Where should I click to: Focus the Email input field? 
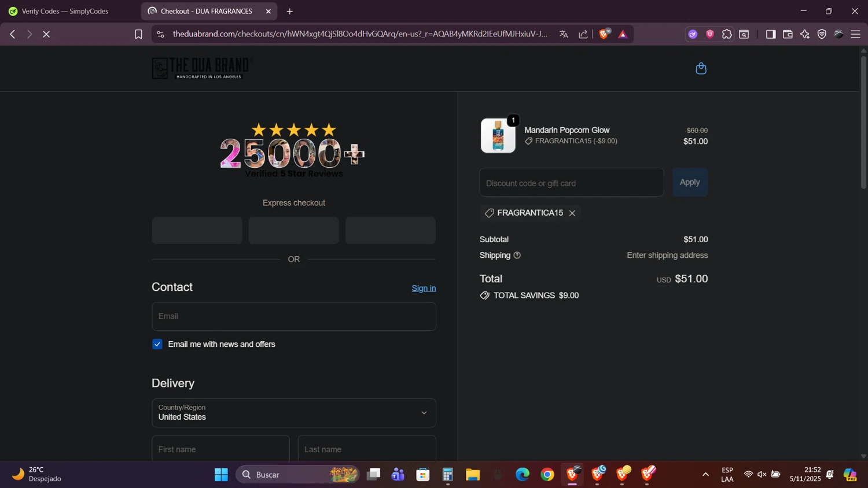(294, 316)
